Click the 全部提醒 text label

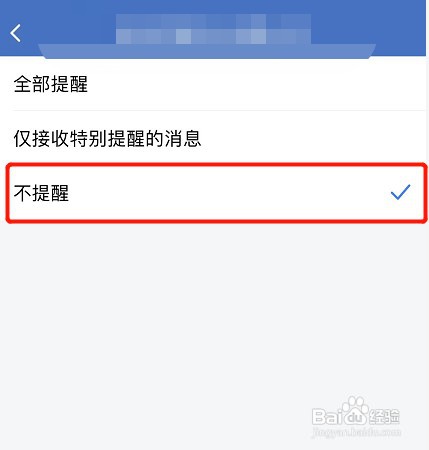51,84
